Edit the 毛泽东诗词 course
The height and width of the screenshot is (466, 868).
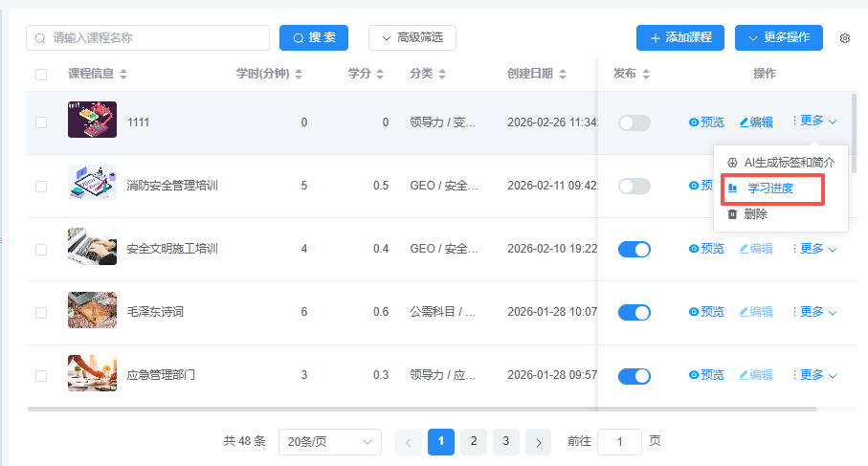coord(756,312)
